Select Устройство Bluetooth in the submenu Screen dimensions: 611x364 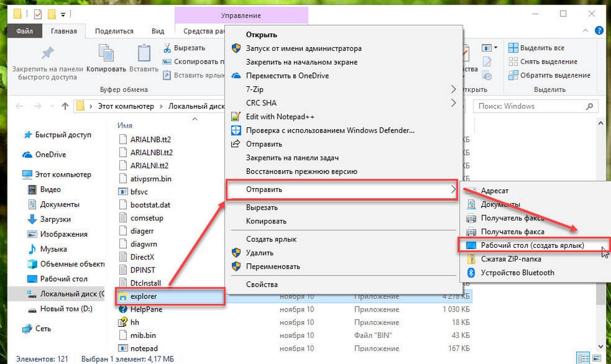click(x=517, y=272)
